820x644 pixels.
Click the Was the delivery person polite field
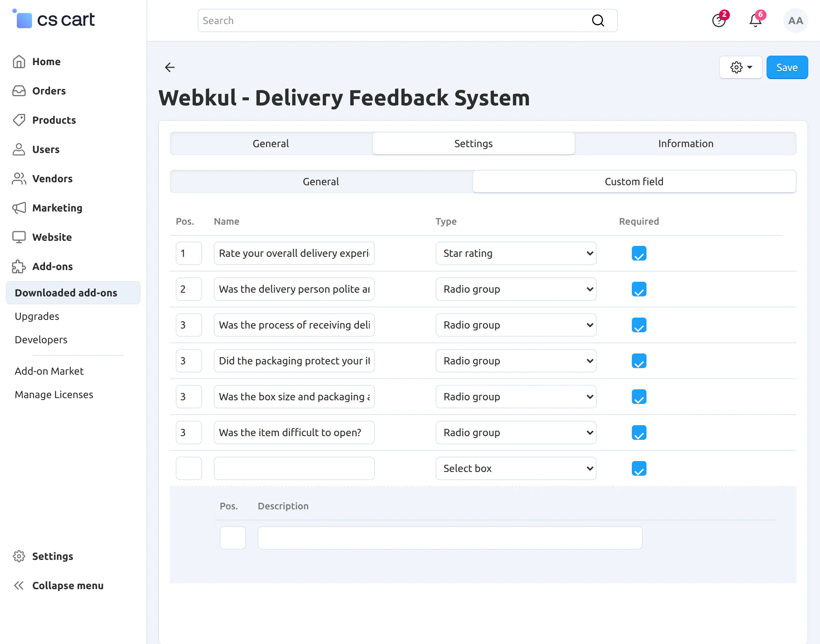pyautogui.click(x=294, y=289)
